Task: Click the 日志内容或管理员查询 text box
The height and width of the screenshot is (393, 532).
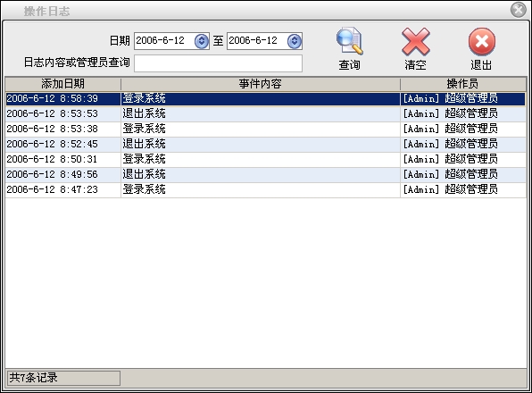Action: click(218, 63)
